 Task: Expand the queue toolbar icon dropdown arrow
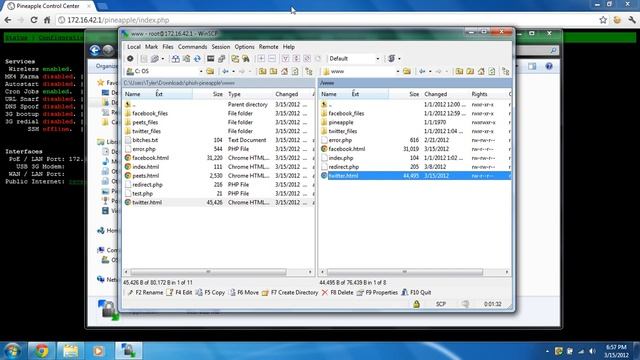(162, 59)
